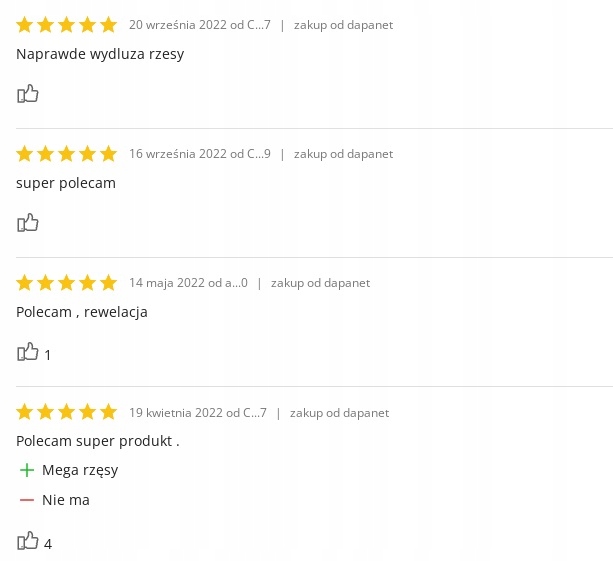Click the red minus icon beside "Nie ma"
The height and width of the screenshot is (561, 613).
(x=27, y=500)
